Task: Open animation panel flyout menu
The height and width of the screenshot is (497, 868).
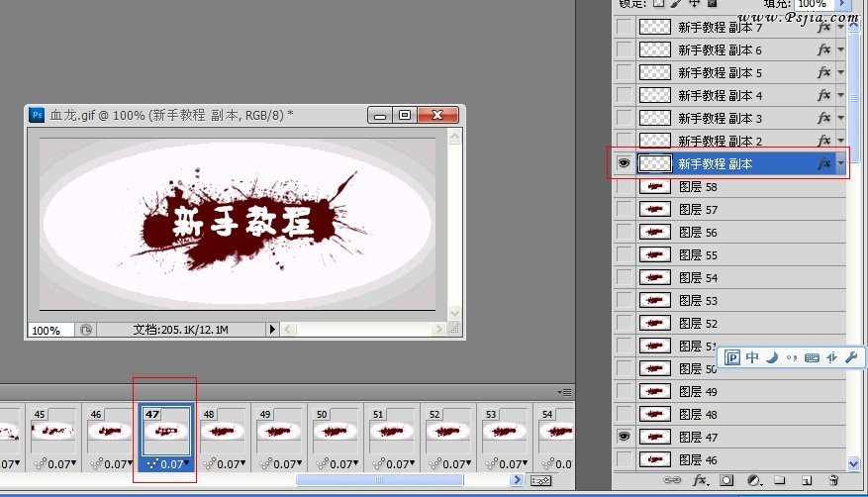Action: pyautogui.click(x=564, y=392)
